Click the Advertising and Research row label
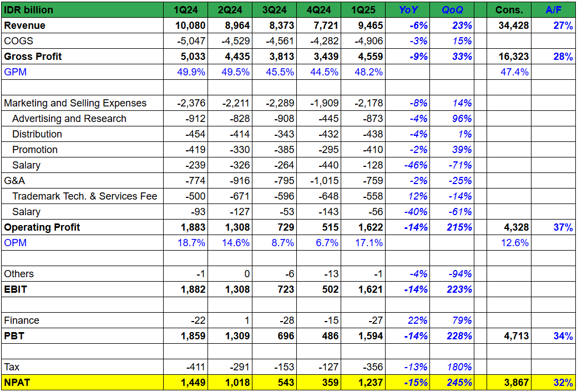577x392 pixels. tap(69, 119)
